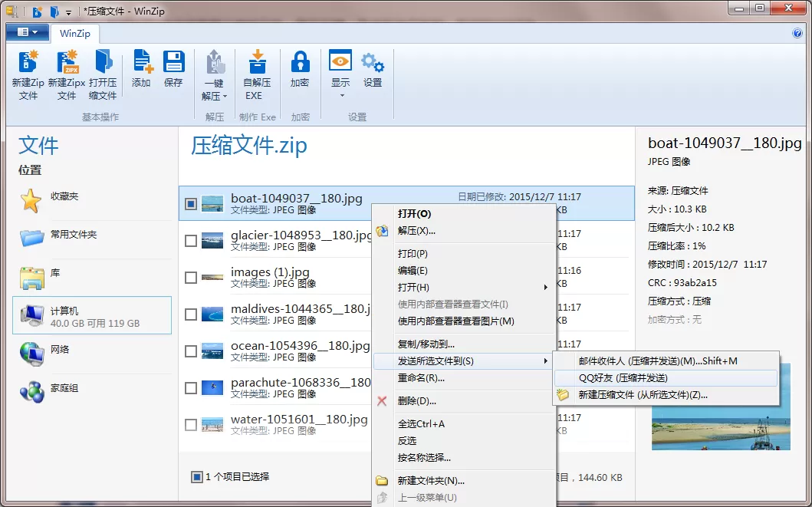The width and height of the screenshot is (812, 507).
Task: Open Favorites (收藏夹) star location
Action: pos(31,201)
